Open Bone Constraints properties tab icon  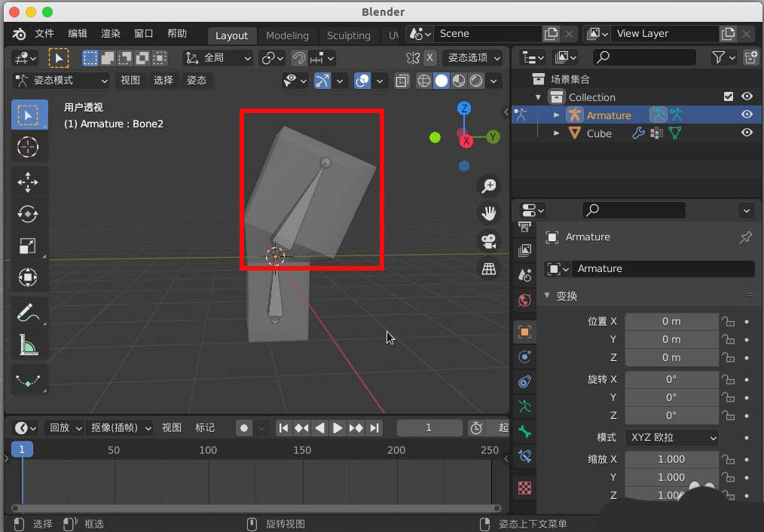pos(524,457)
